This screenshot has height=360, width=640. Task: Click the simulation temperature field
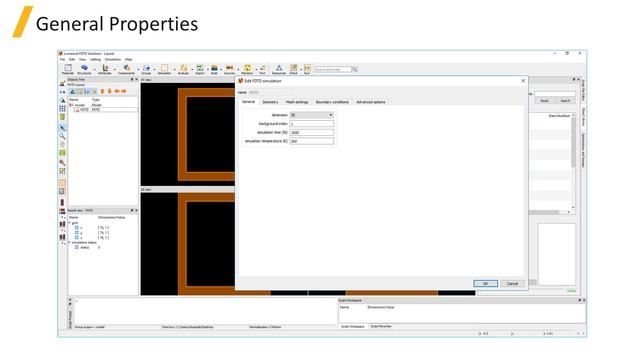click(311, 141)
